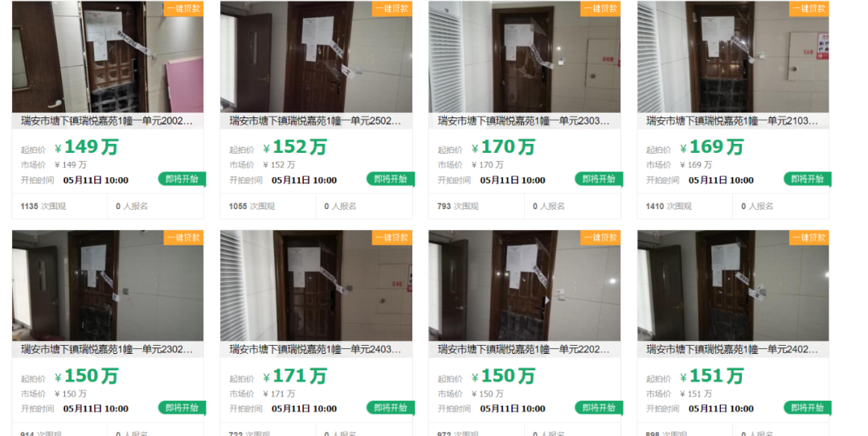This screenshot has width=868, height=436.
Task: Click 一键贷款 badge on the 2303 unit listing
Action: click(x=600, y=8)
